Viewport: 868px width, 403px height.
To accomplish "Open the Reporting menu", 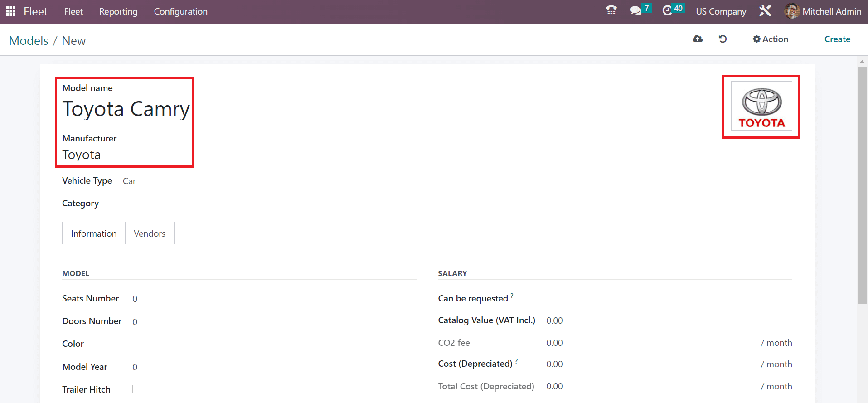I will 118,11.
